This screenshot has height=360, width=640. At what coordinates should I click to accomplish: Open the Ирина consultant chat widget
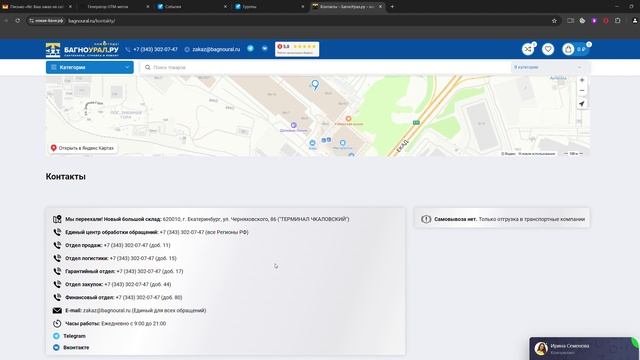584,348
